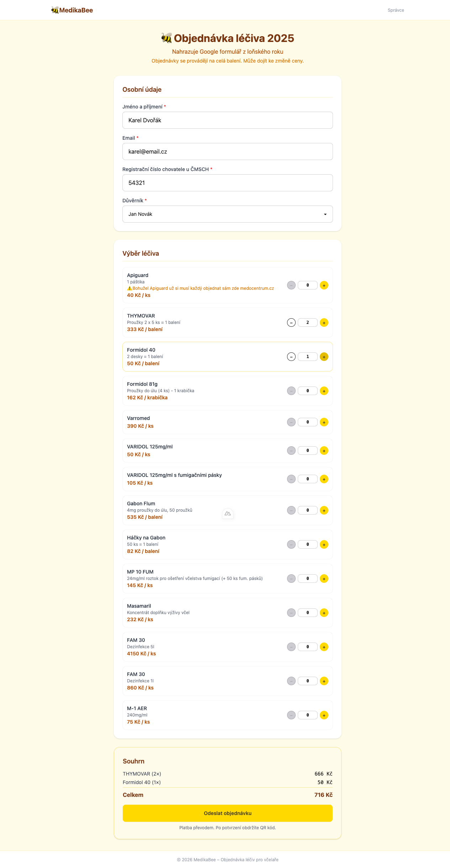Increase THYMOVAR quantity with plus button
This screenshot has width=450, height=868.
click(x=324, y=323)
